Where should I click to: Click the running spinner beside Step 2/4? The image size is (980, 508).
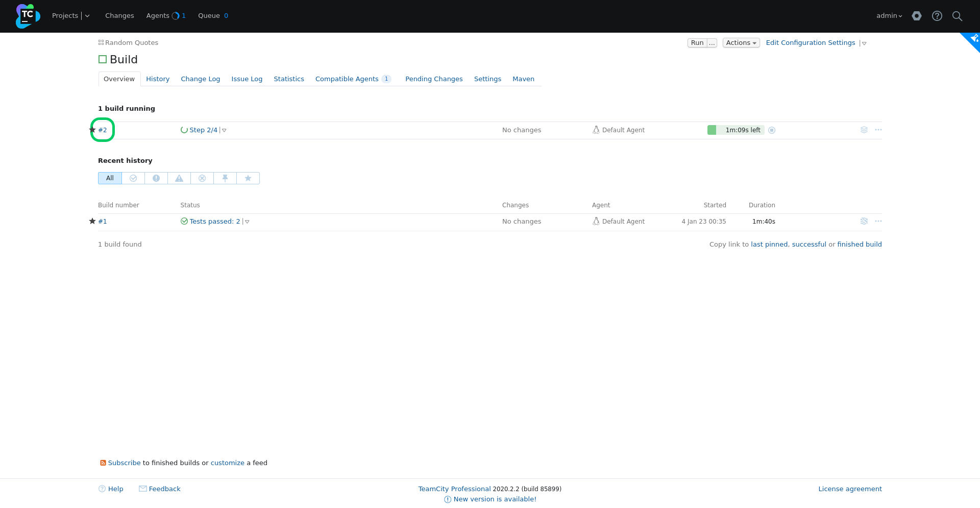[x=184, y=130]
